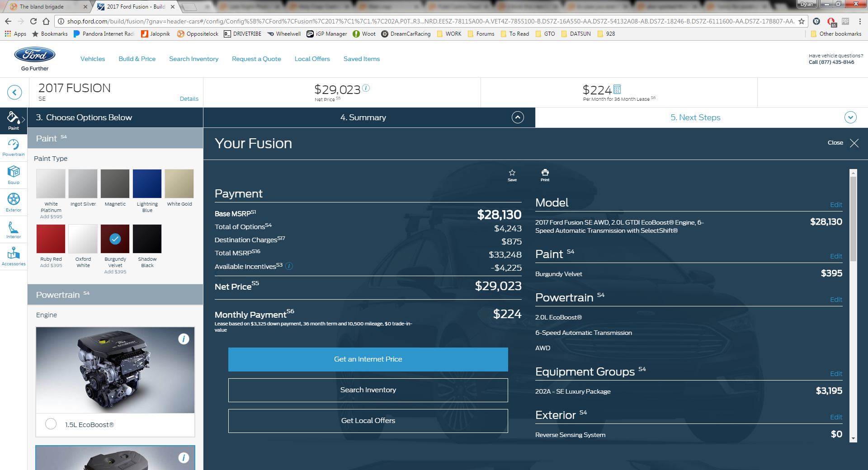Open the Exterior sidebar icon
This screenshot has height=470, width=868.
[x=14, y=202]
